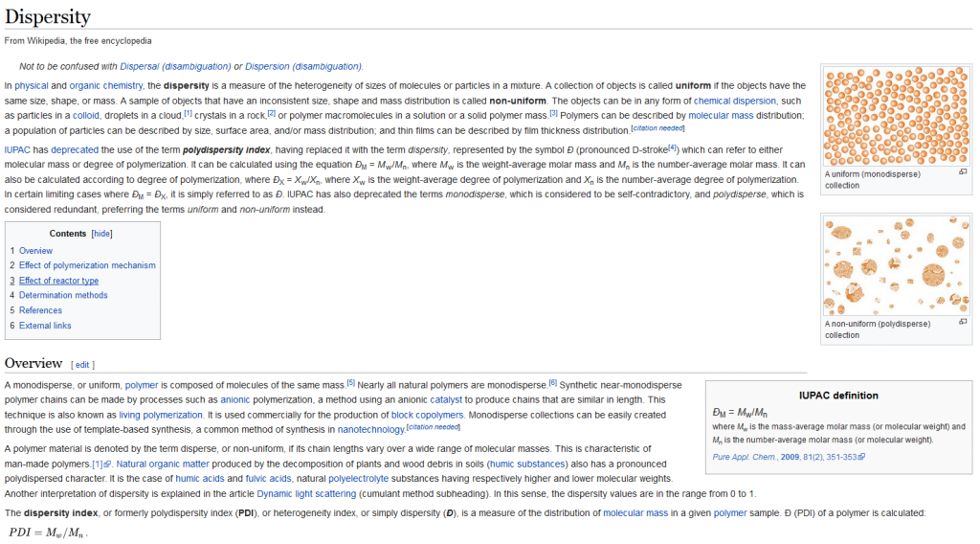This screenshot has width=980, height=544.
Task: Click the IUPAC link in second paragraph
Action: tap(17, 150)
